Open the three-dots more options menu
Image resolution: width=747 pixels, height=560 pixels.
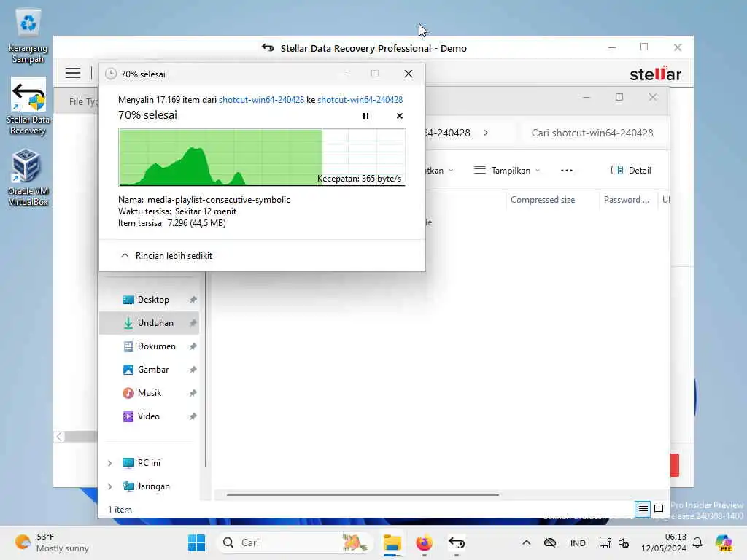566,171
